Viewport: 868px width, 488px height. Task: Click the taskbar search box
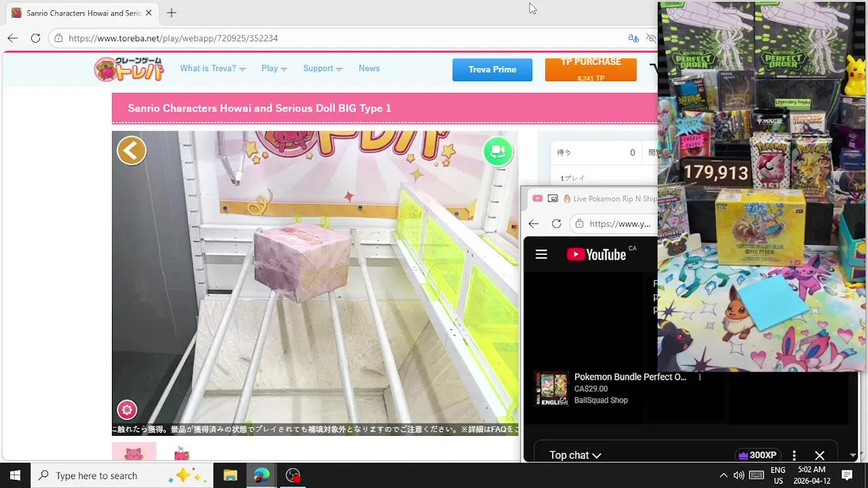point(122,475)
